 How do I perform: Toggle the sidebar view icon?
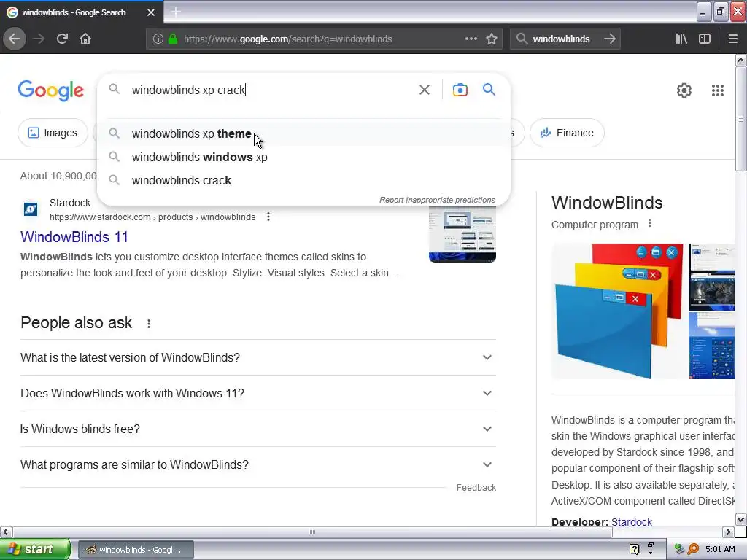point(705,39)
